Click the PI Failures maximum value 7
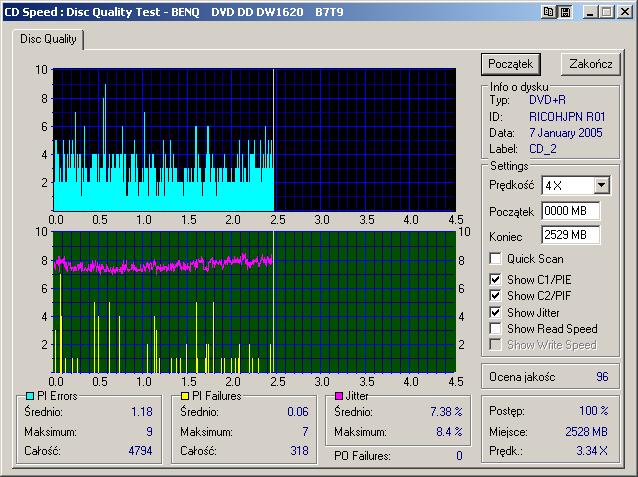This screenshot has height=477, width=638. click(x=305, y=431)
